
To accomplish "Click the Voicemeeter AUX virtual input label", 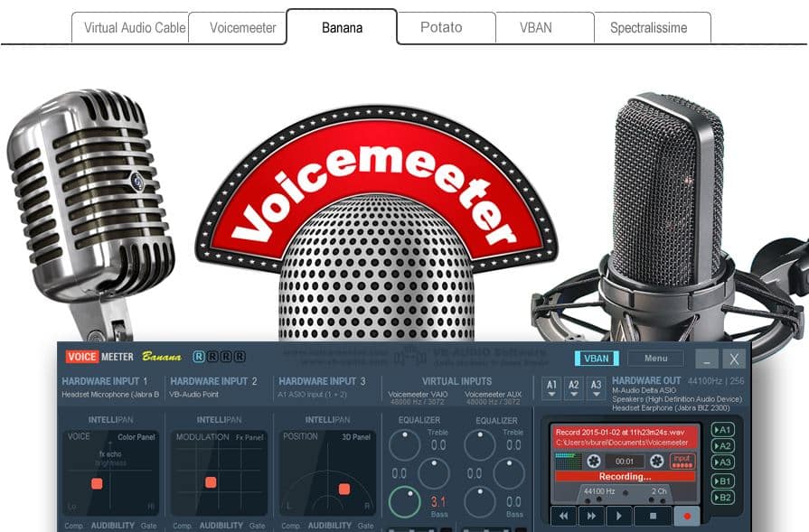I will tap(494, 395).
